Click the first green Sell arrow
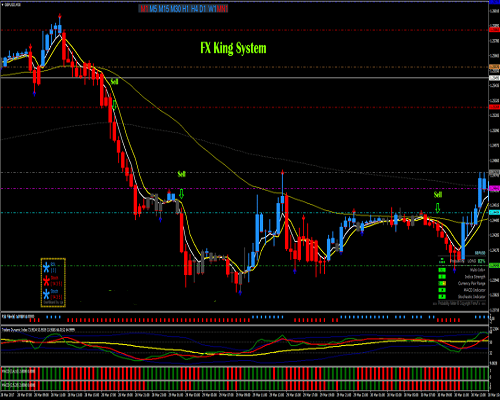 coord(114,105)
